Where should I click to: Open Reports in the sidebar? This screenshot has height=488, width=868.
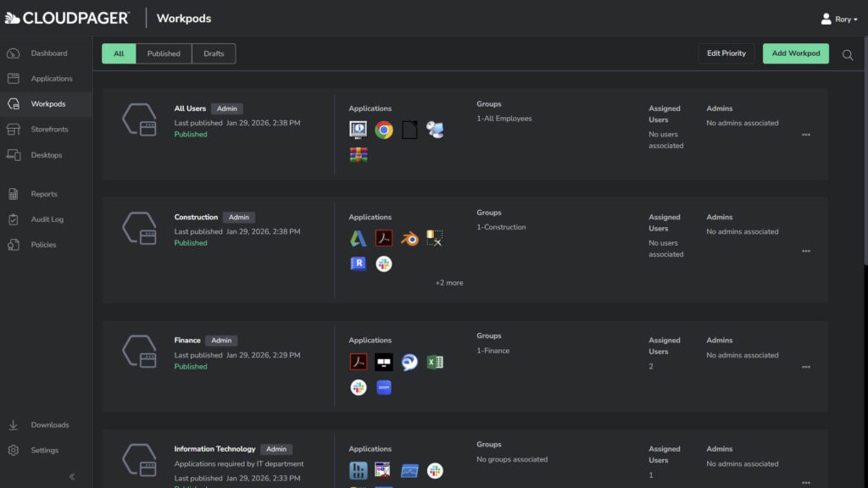point(47,194)
